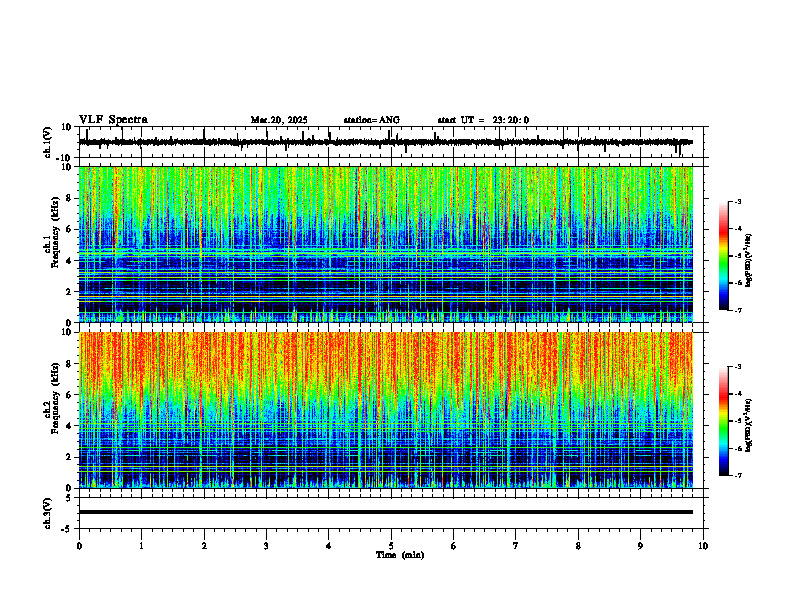792x612 pixels.
Task: Click time axis tick label "8"
Action: (578, 546)
